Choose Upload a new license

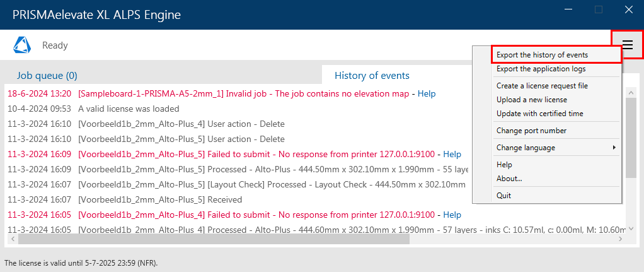point(556,100)
